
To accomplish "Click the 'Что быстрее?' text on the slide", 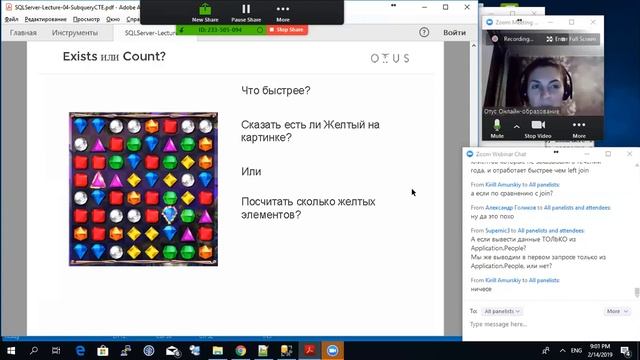I will pyautogui.click(x=276, y=90).
